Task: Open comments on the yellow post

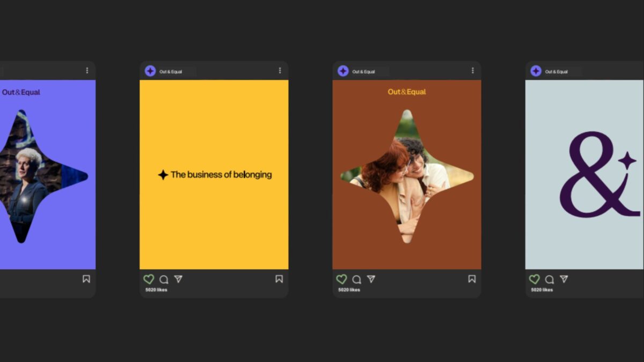Action: [x=164, y=279]
